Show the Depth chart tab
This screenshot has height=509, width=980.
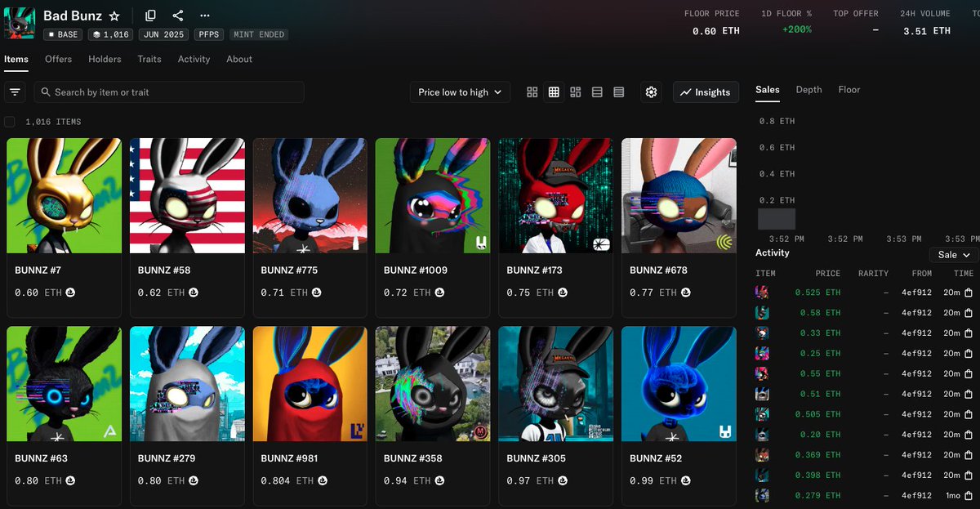[x=808, y=90]
